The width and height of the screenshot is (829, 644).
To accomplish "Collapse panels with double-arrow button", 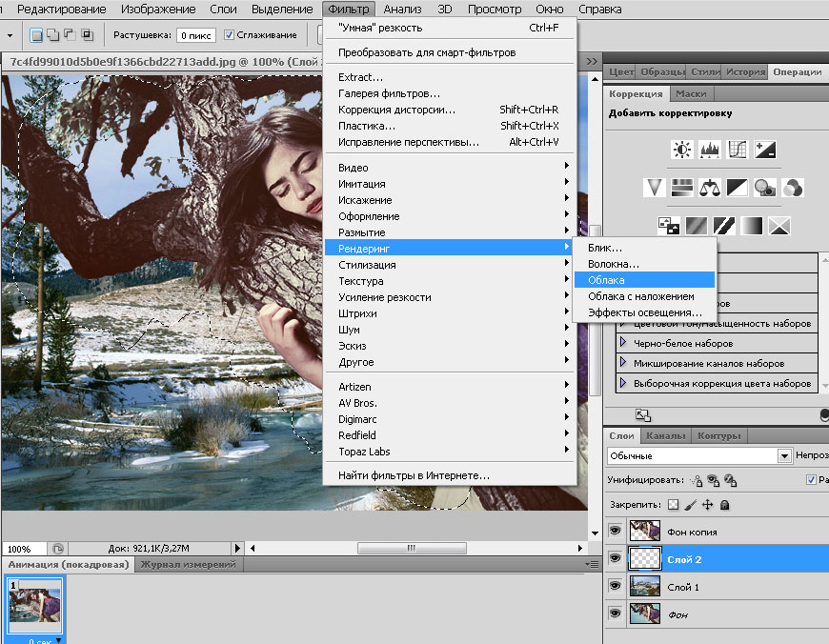I will coord(592,62).
